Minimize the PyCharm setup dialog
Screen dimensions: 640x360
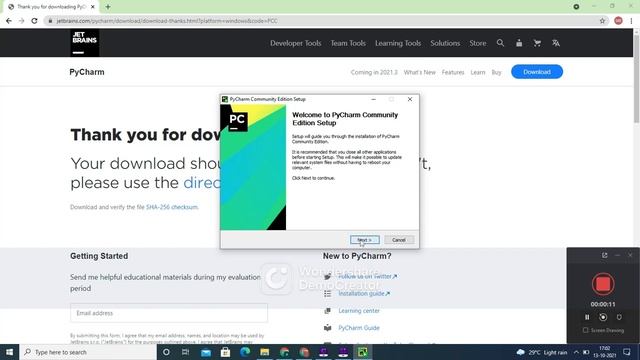pos(373,99)
